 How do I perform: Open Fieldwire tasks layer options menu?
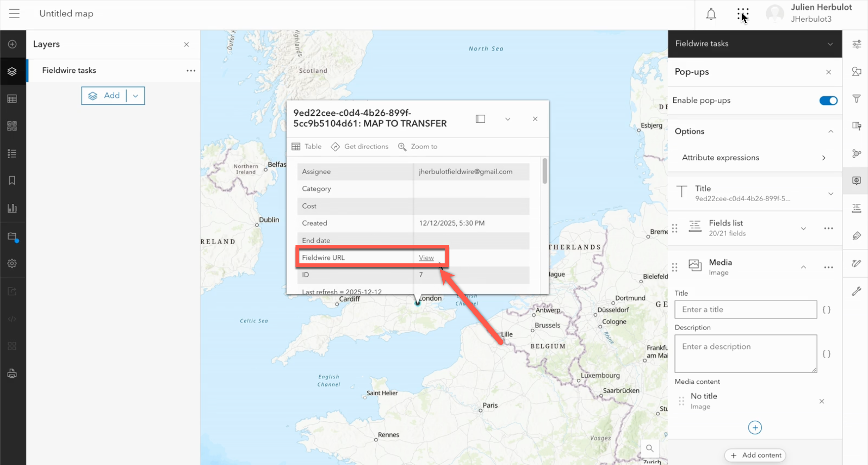pyautogui.click(x=191, y=71)
